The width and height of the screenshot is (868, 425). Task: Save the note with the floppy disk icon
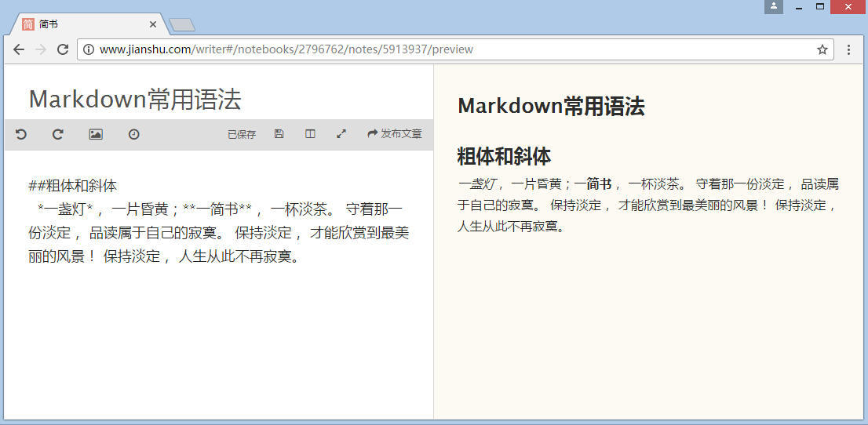(x=279, y=134)
